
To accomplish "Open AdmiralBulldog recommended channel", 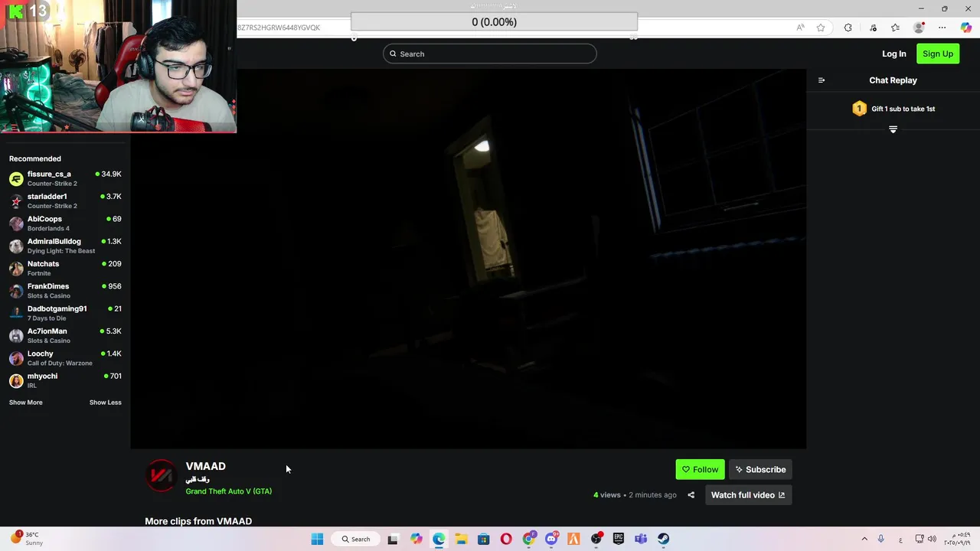I will (x=65, y=246).
